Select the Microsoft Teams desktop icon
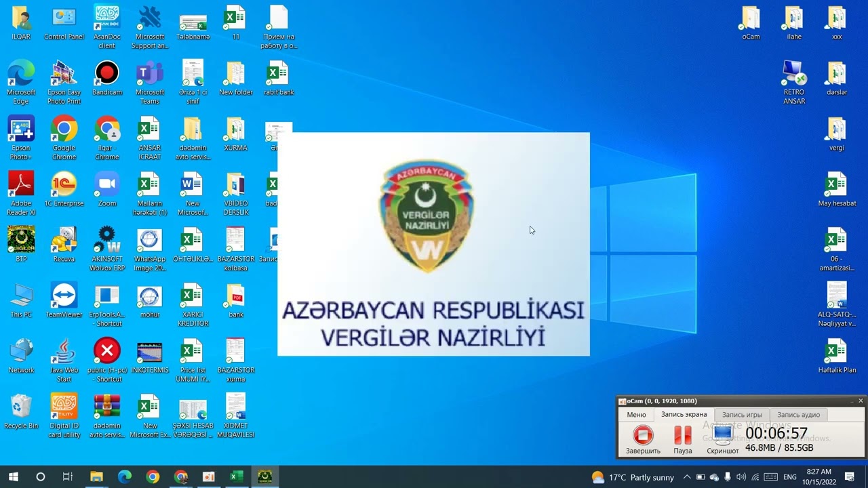This screenshot has height=488, width=868. [150, 83]
